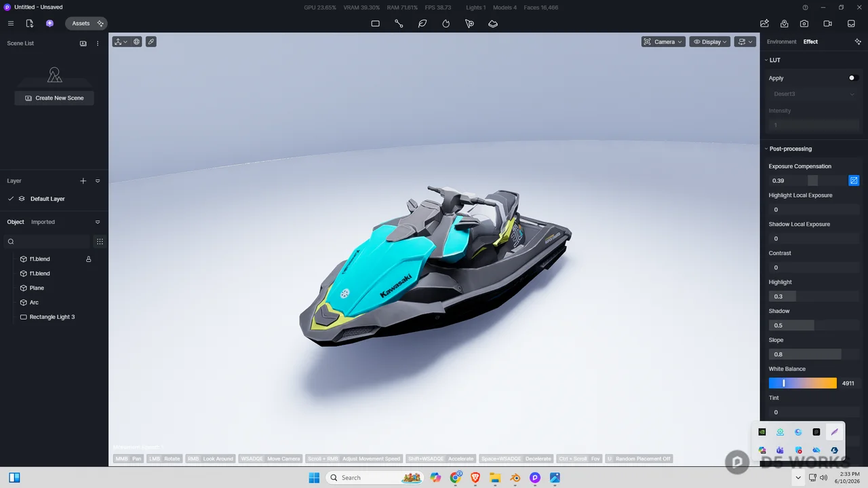Click the Contrast value slider
The height and width of the screenshot is (488, 868).
814,267
